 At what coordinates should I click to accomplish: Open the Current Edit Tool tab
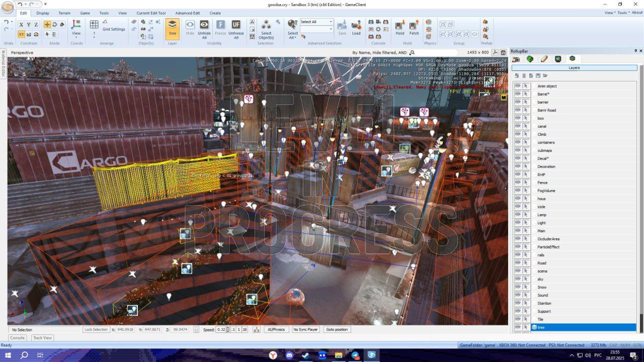tap(151, 13)
